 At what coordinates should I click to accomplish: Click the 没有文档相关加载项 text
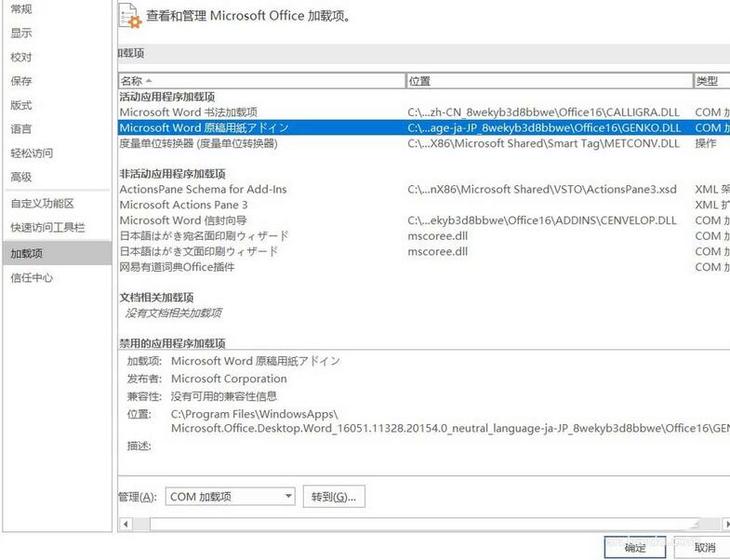173,313
